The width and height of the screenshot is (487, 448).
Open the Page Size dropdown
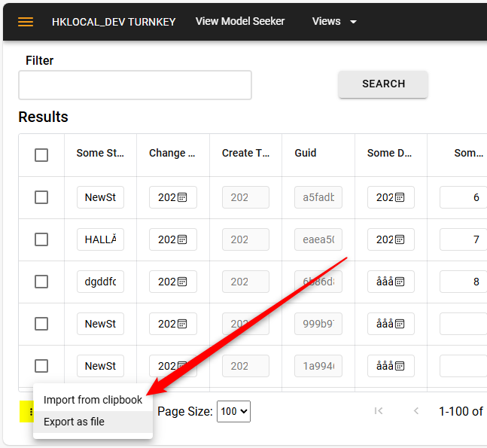tap(233, 411)
